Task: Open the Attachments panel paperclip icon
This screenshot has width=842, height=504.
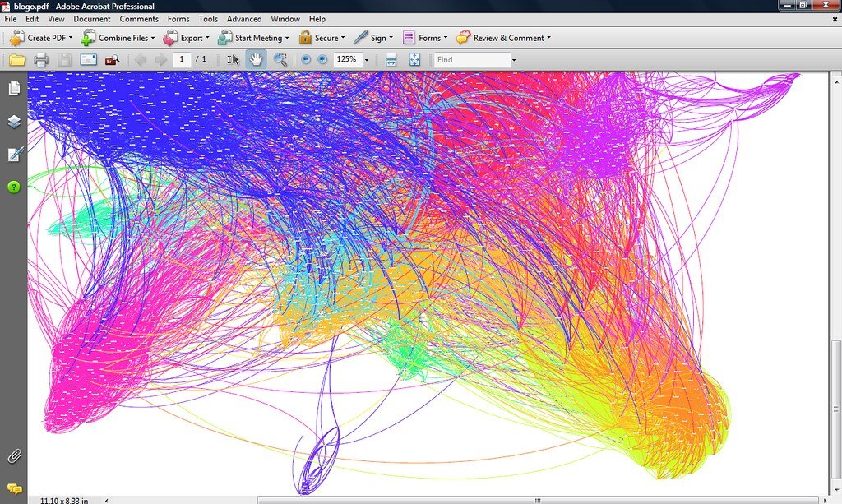Action: coord(14,455)
